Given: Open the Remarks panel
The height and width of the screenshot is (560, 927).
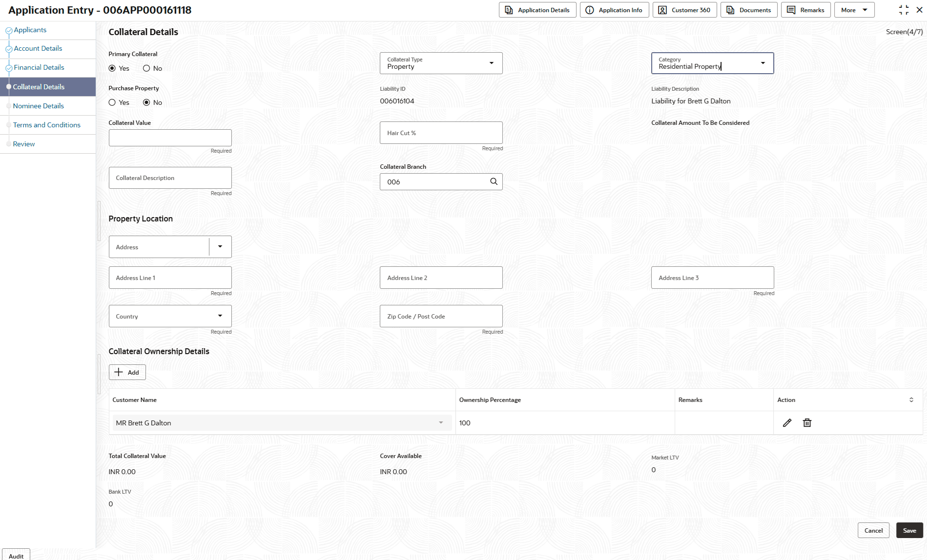Looking at the screenshot, I should click(x=805, y=10).
